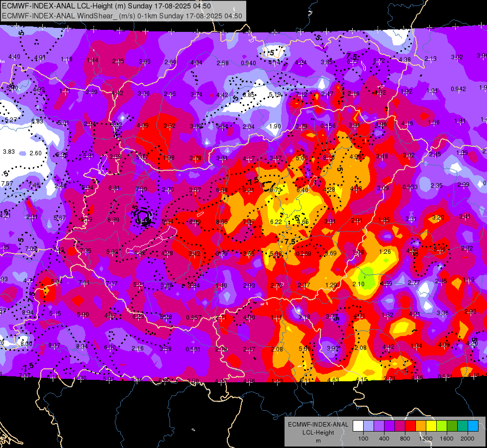Click the wind shear value '7.57'
The width and height of the screenshot is (487, 448).
[7, 183]
